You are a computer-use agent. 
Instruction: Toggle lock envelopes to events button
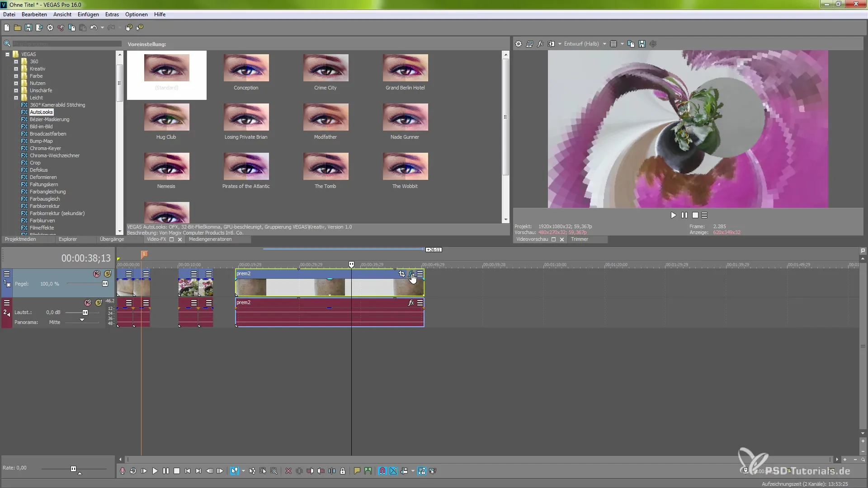pos(422,471)
